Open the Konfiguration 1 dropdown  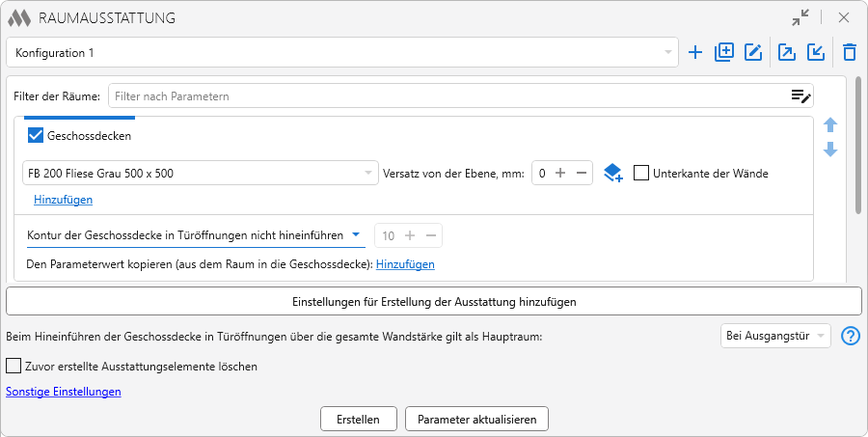coord(341,53)
